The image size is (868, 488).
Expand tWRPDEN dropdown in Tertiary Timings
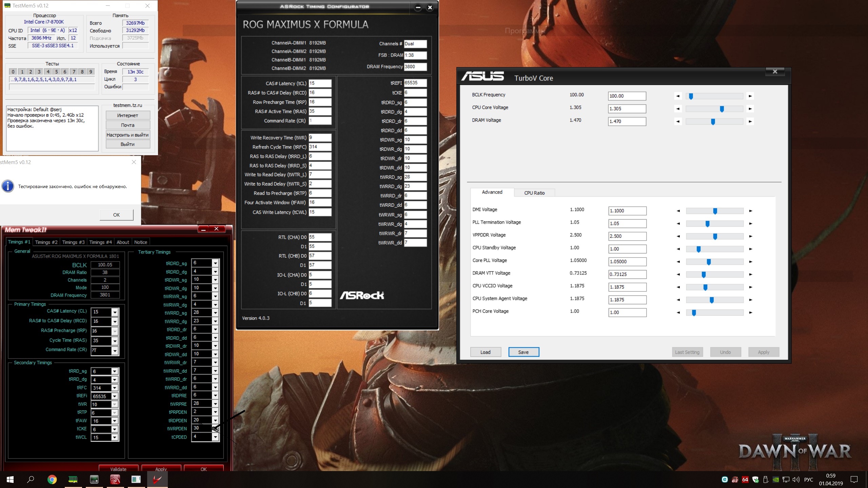[215, 429]
